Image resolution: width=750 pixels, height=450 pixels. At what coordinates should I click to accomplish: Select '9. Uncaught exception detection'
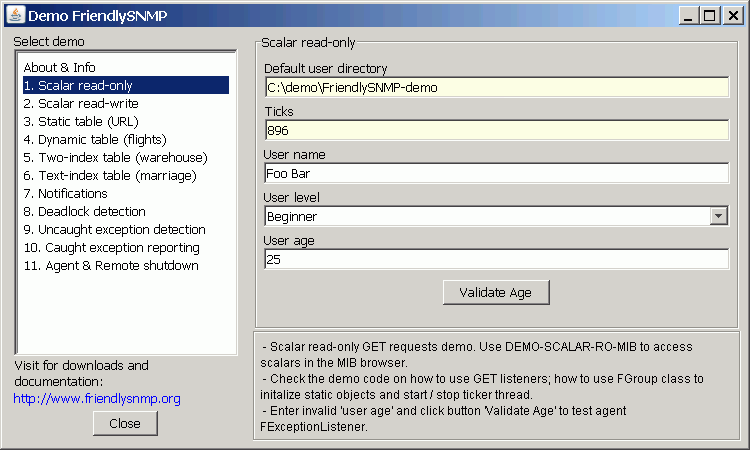click(126, 230)
